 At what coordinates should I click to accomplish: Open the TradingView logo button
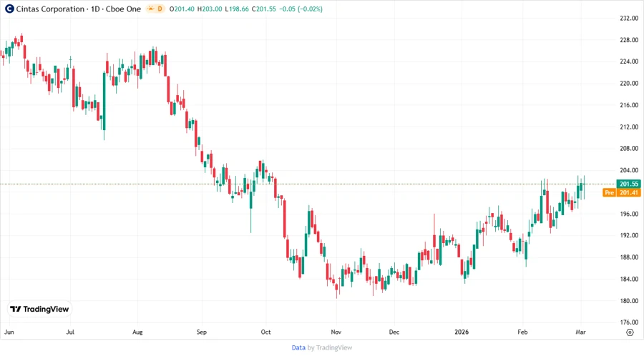[39, 309]
